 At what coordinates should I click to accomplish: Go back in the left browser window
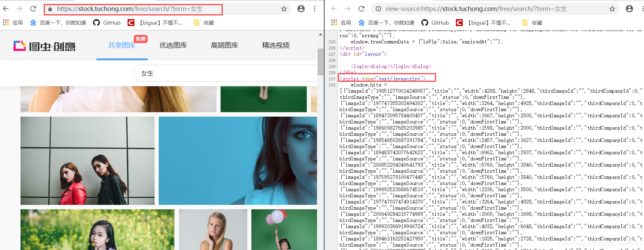(x=6, y=9)
